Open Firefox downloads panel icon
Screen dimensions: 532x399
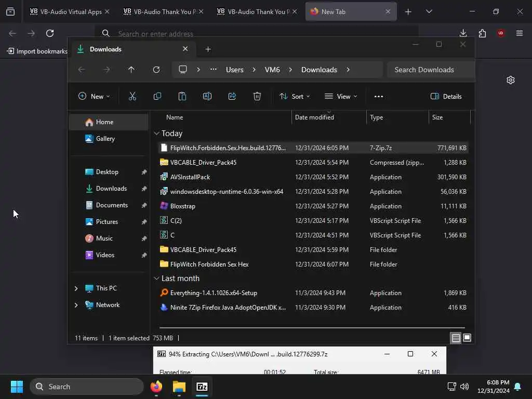click(463, 33)
